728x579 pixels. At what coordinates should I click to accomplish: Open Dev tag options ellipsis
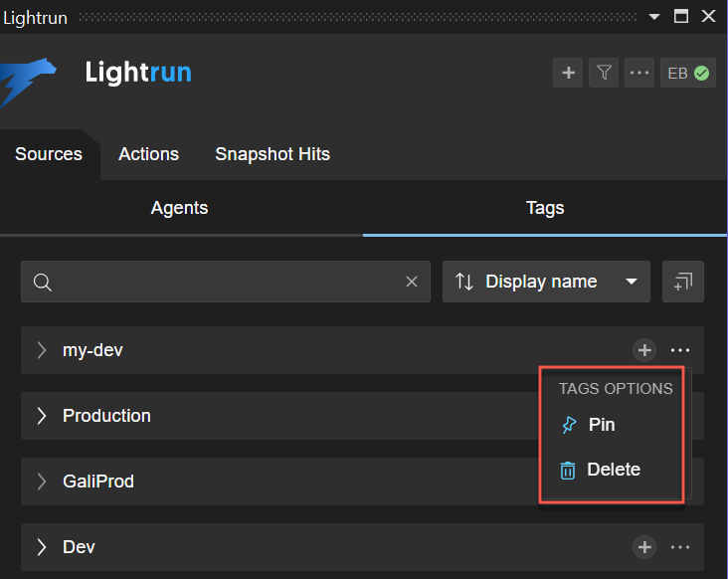pos(680,547)
